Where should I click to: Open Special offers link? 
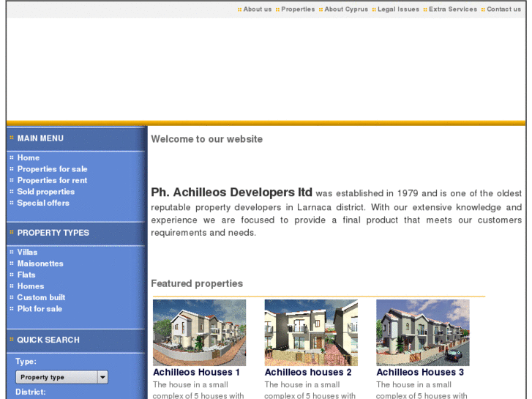(x=43, y=203)
